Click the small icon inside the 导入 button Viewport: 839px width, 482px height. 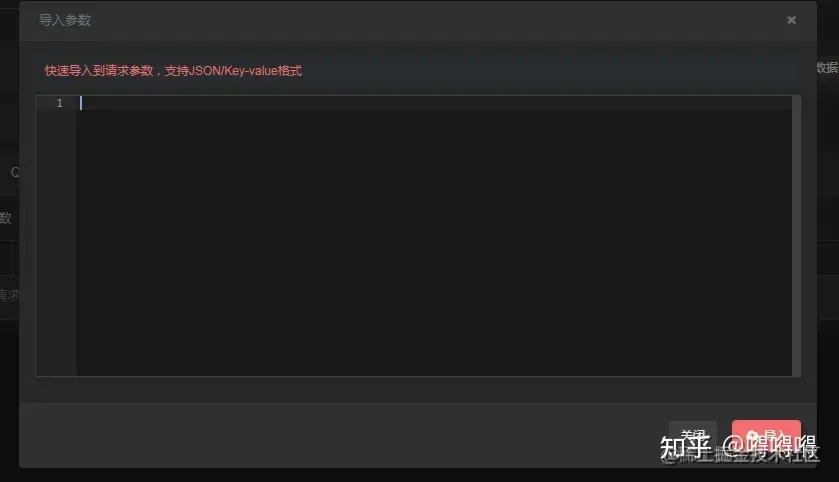(x=752, y=435)
